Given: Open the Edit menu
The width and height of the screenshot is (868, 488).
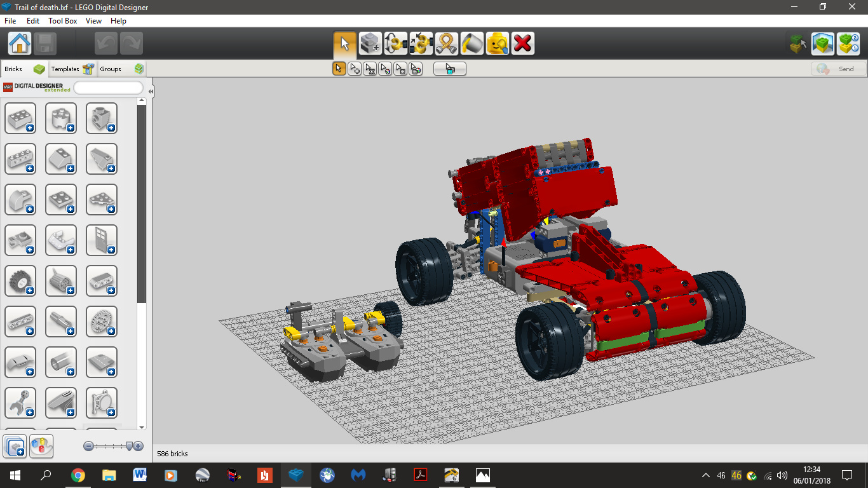Looking at the screenshot, I should coord(33,21).
